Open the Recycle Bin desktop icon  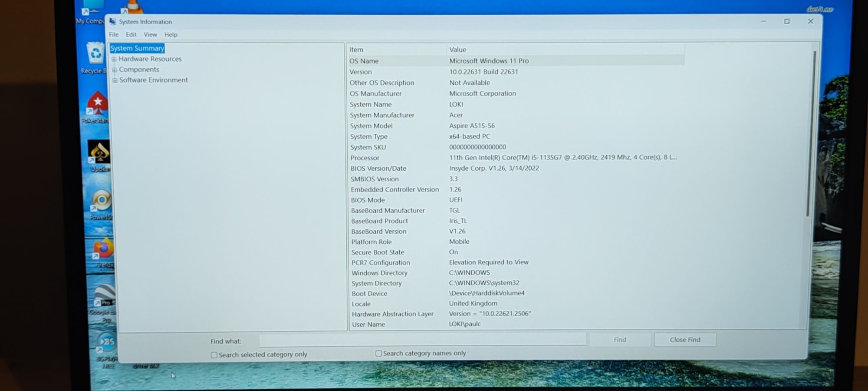coord(95,58)
